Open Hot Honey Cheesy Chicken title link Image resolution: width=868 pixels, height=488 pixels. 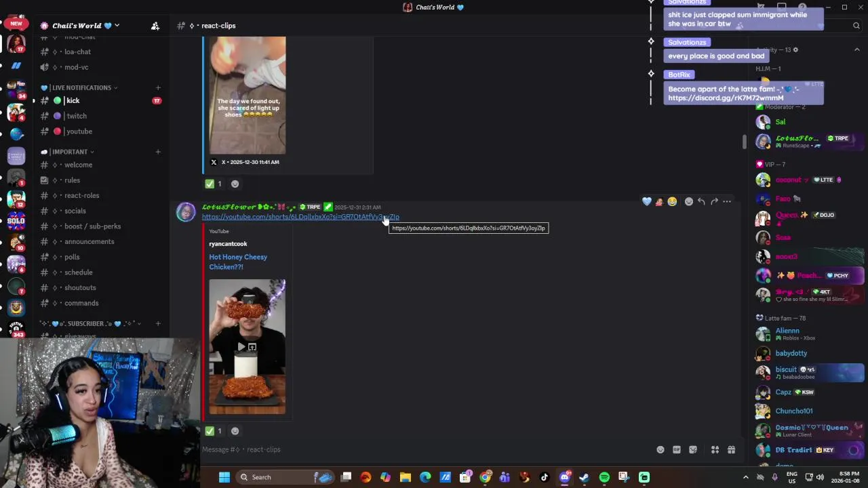click(238, 262)
